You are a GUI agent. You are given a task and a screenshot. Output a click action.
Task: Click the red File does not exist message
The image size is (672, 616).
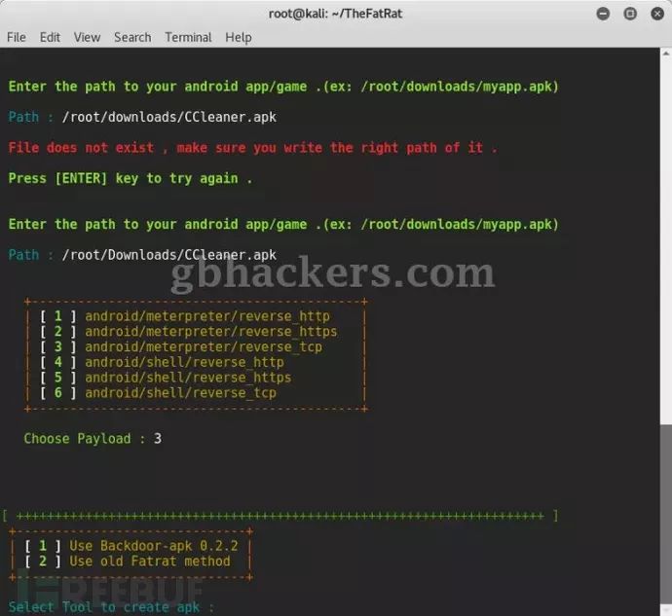tap(253, 148)
